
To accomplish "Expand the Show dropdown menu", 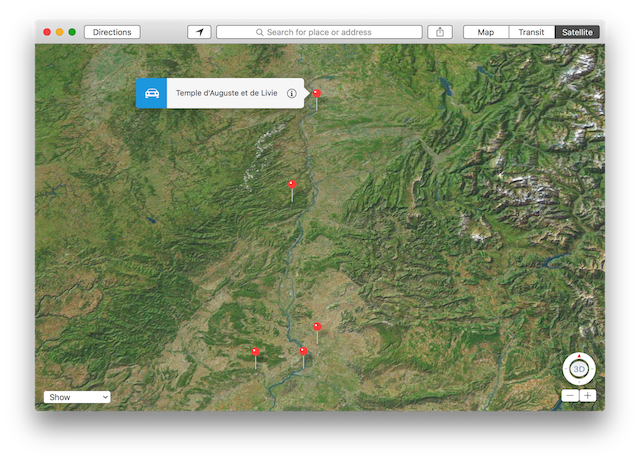I will (x=77, y=397).
